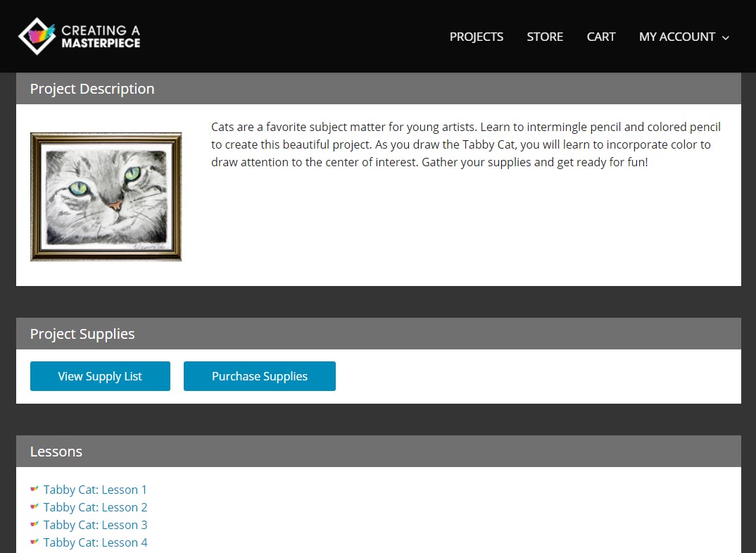Click the palette icon beside Lesson 1
The height and width of the screenshot is (553, 756).
(34, 489)
